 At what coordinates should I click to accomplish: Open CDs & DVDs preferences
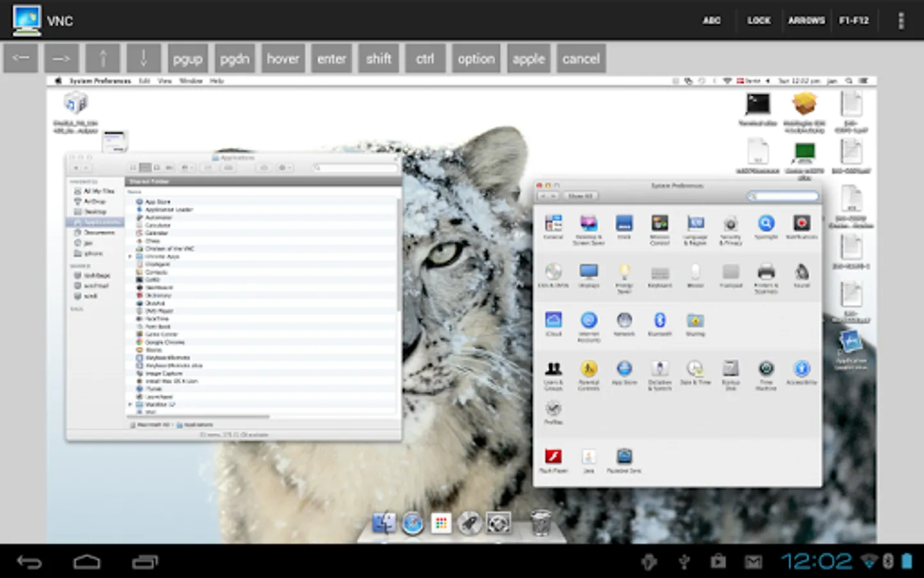pos(553,276)
